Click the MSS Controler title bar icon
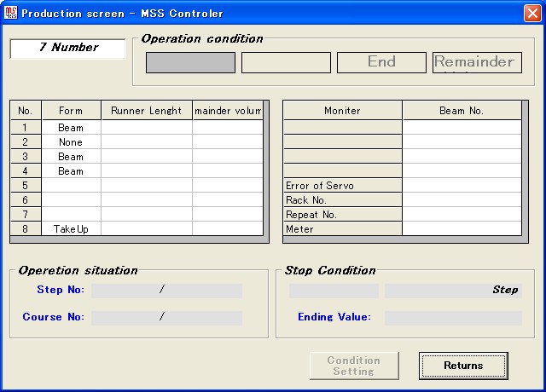 [11, 13]
